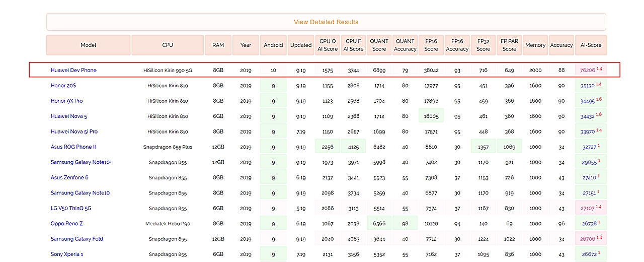Click the Memory value 2000
644x262 pixels.
535,71
